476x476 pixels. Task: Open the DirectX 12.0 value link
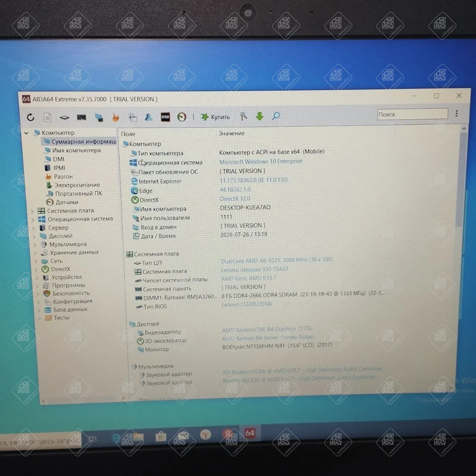(x=235, y=199)
